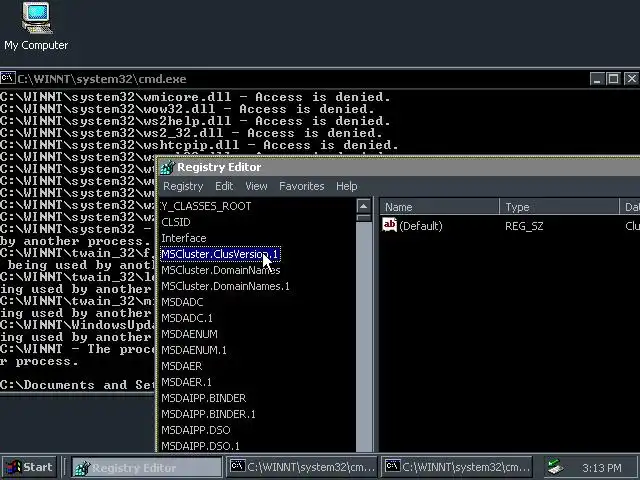Click the (Default) value name
The width and height of the screenshot is (640, 480).
(x=421, y=226)
